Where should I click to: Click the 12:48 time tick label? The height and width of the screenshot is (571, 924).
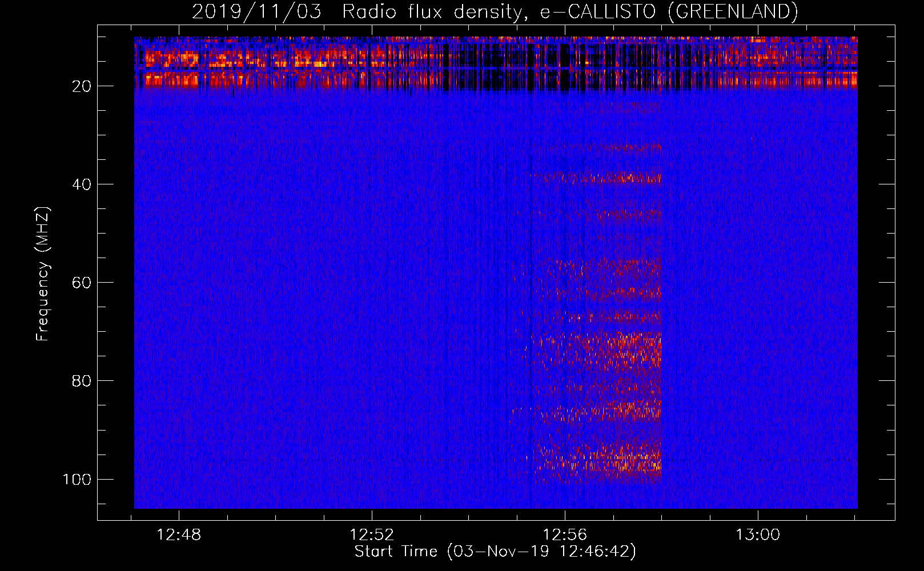pyautogui.click(x=179, y=535)
